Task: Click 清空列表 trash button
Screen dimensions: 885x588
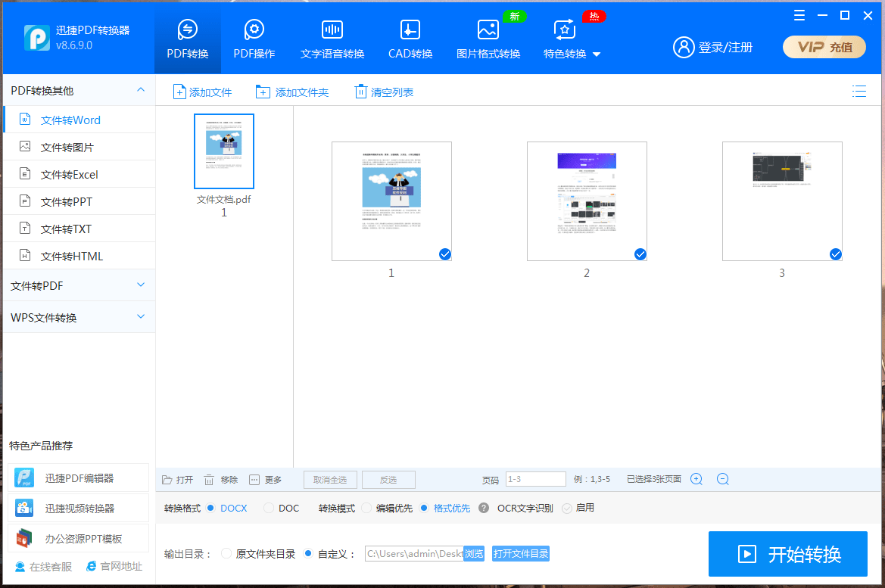Action: (384, 92)
